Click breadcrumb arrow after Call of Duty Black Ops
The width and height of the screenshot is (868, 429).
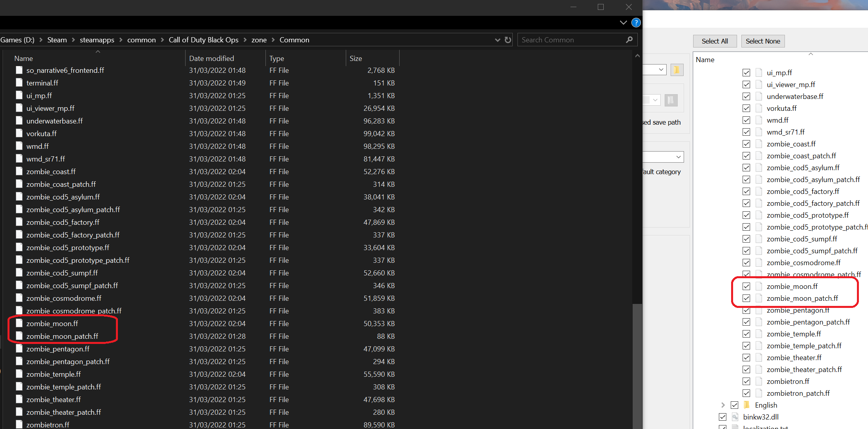245,40
